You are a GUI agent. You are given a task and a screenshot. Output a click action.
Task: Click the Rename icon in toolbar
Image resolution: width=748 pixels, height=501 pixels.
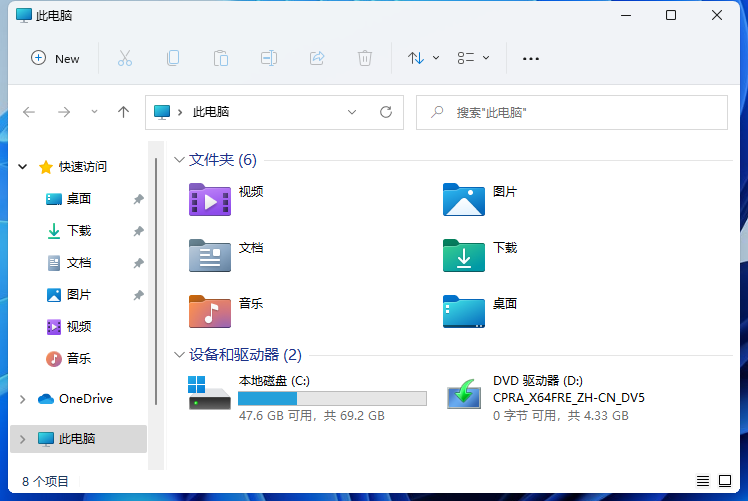[269, 58]
